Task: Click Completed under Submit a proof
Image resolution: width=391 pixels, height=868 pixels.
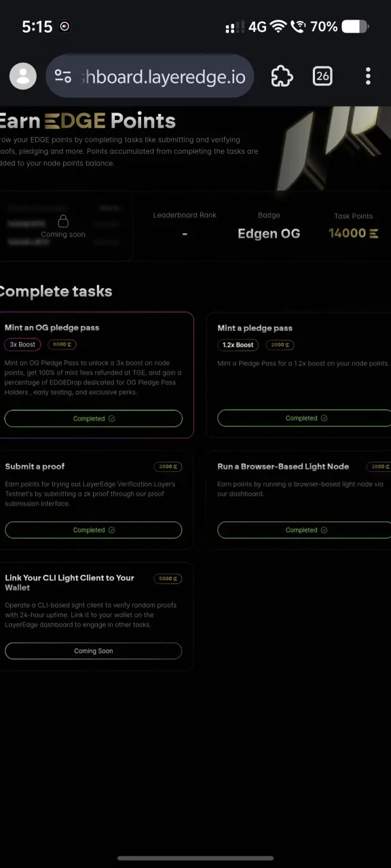Action: click(94, 530)
